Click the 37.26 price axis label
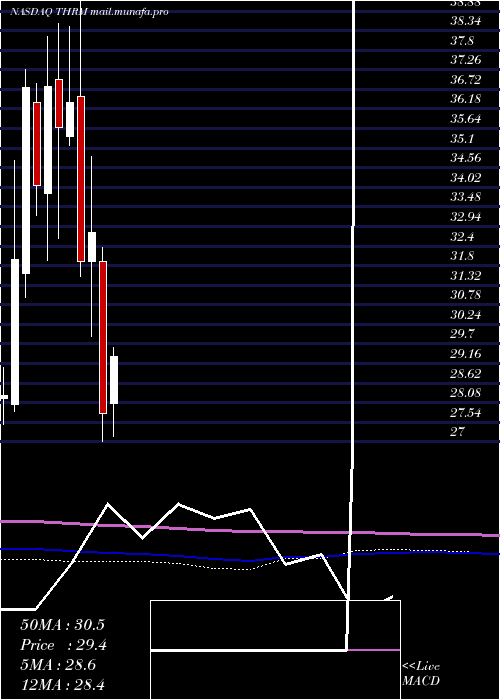 coord(466,60)
